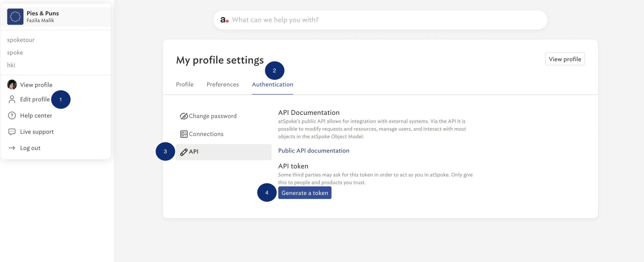This screenshot has height=262, width=644.
Task: Switch to the hki organization
Action: tap(11, 65)
